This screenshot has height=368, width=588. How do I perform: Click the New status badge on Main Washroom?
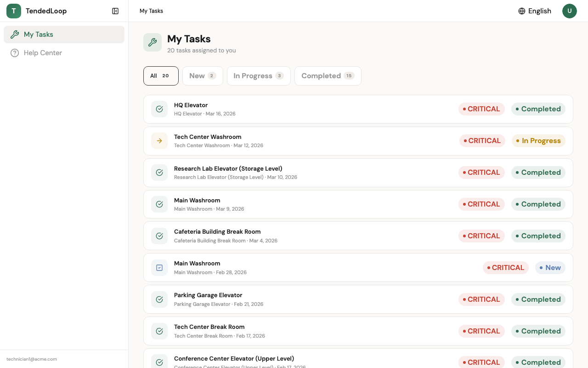[550, 268]
